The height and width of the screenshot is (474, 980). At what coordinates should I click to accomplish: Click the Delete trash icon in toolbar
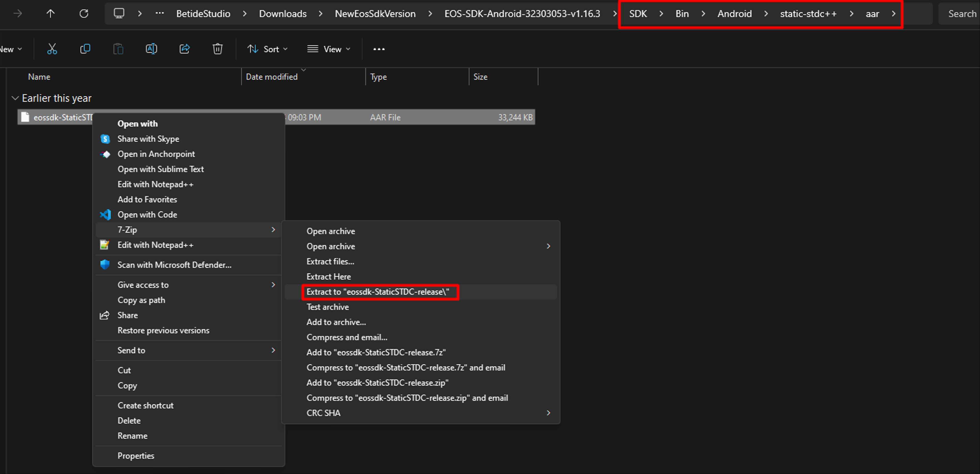218,49
